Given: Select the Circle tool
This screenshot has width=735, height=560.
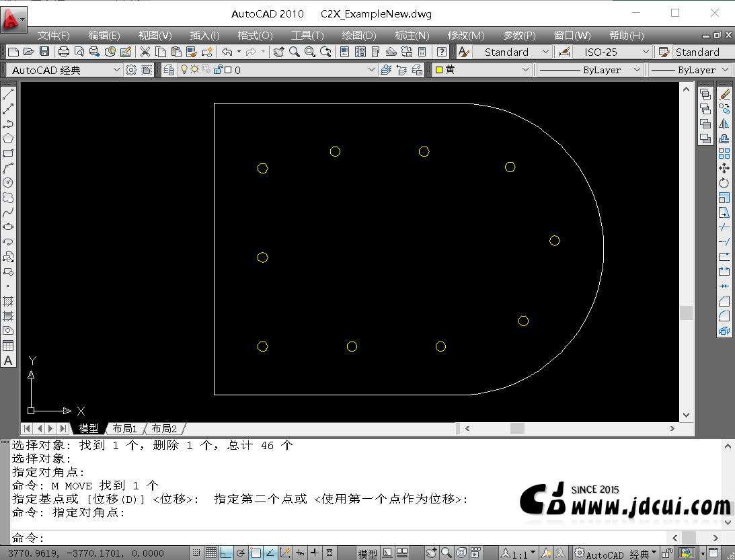Looking at the screenshot, I should [x=8, y=183].
